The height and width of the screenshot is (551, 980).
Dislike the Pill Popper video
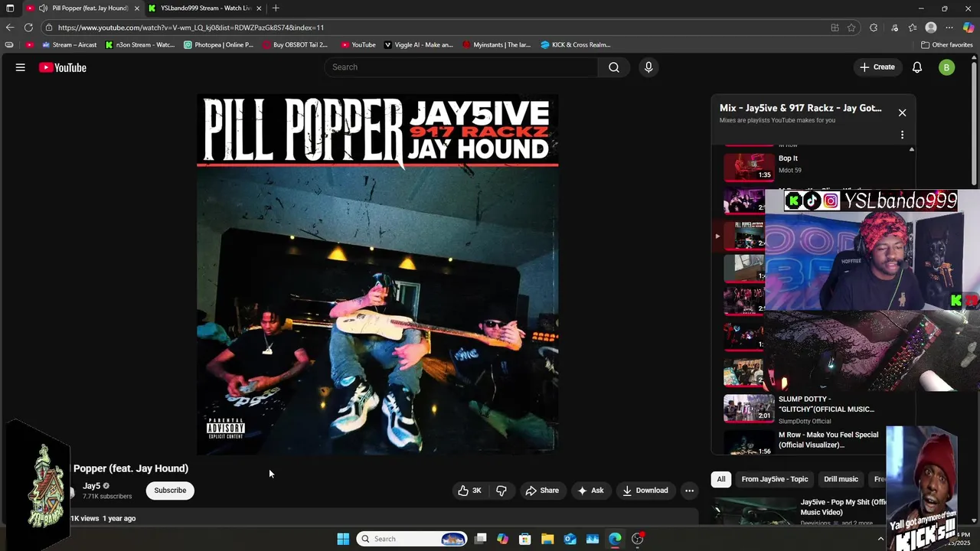pyautogui.click(x=501, y=491)
